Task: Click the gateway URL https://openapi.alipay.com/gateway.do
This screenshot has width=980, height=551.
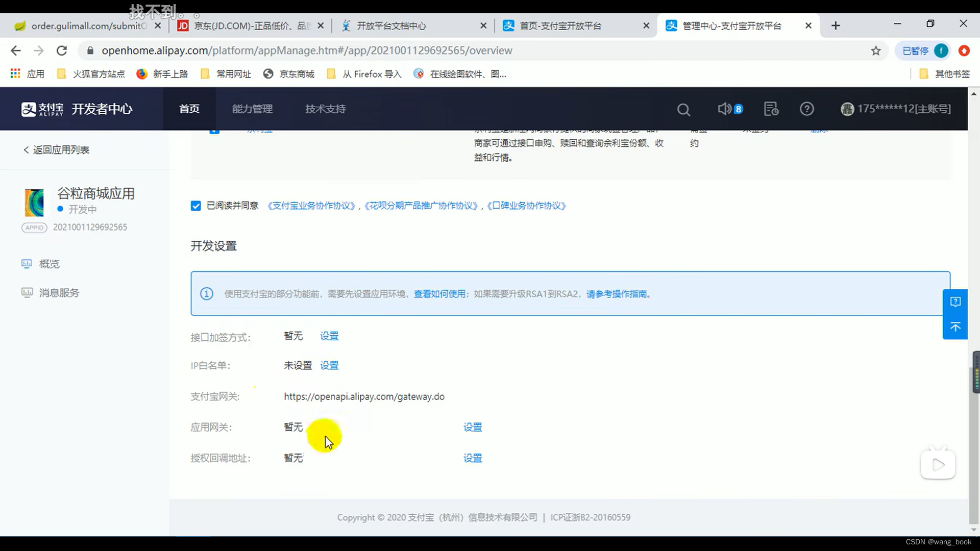Action: 364,396
